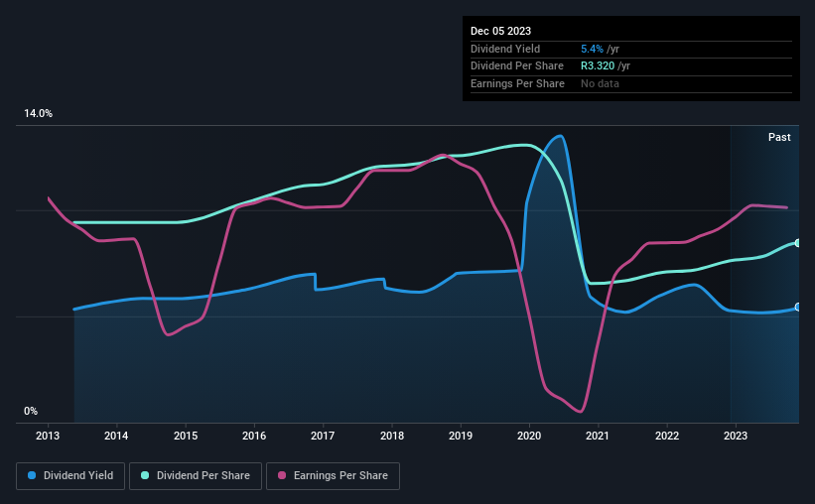Click the 2022 x-axis label
This screenshot has width=815, height=504.
tap(667, 436)
